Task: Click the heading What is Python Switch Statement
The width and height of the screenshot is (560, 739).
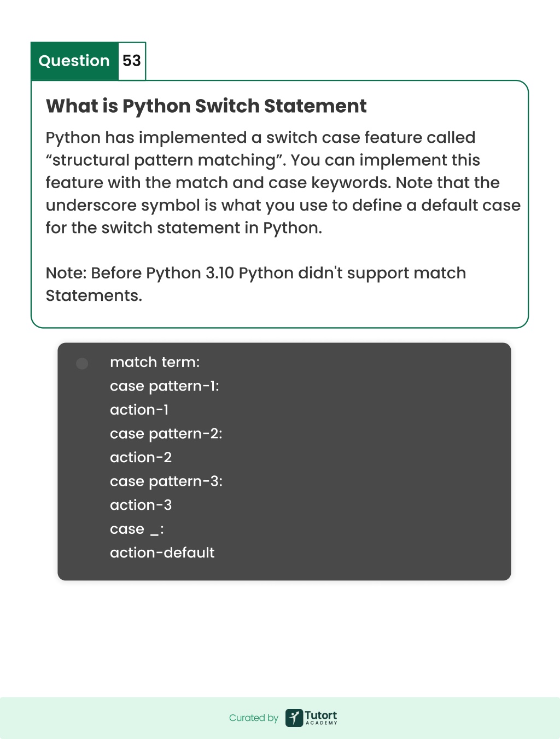Action: tap(206, 106)
